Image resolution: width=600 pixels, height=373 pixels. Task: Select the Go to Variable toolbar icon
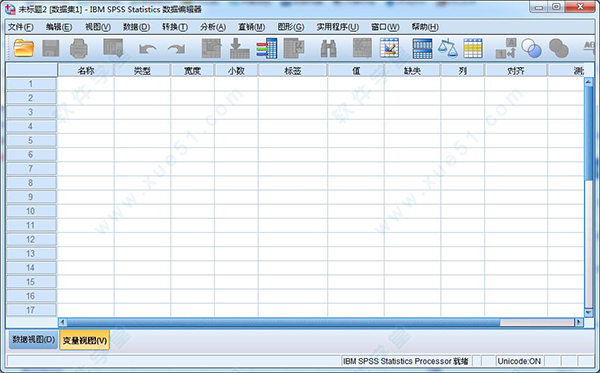coord(240,48)
